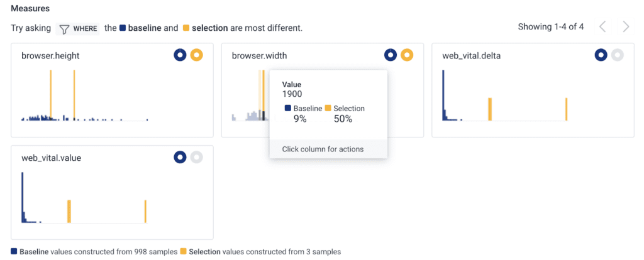Toggle baseline series on web_vital.delta chart
644x260 pixels.
pos(601,55)
